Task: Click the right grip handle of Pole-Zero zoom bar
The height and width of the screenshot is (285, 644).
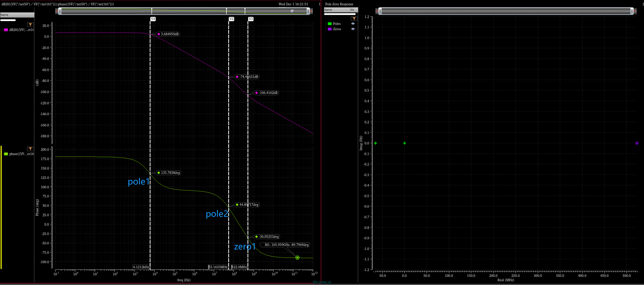Action: [632, 11]
